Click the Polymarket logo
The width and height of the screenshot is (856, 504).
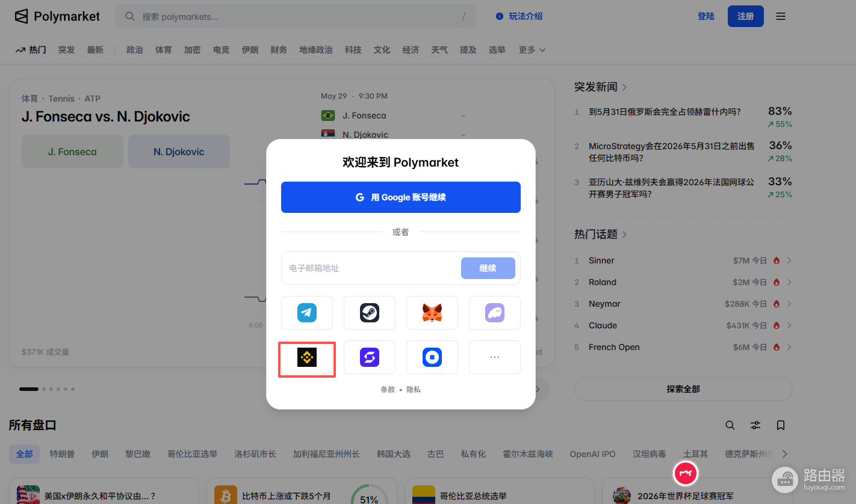point(57,16)
